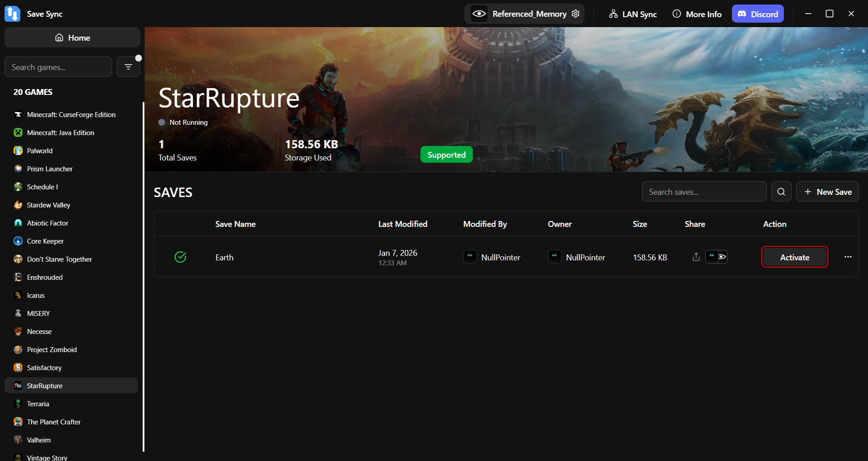Click the Necesse game icon

pos(18,331)
